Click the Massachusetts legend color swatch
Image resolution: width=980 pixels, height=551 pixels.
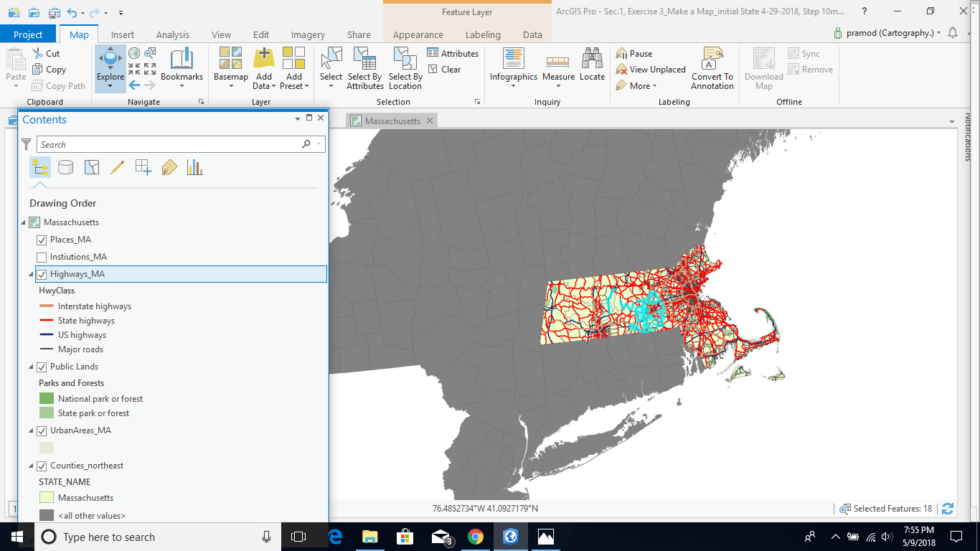click(47, 497)
